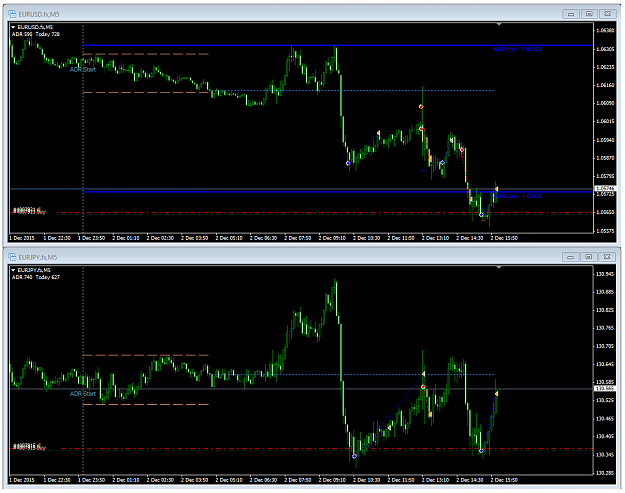625x493 pixels.
Task: Click the ADR Start label in EURJPY chart
Action: tap(83, 393)
